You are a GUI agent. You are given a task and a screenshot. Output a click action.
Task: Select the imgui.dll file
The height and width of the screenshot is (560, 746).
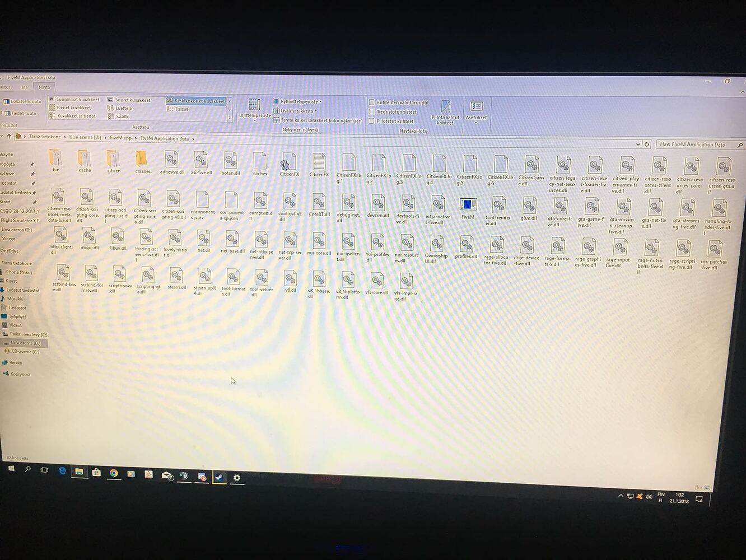[88, 238]
